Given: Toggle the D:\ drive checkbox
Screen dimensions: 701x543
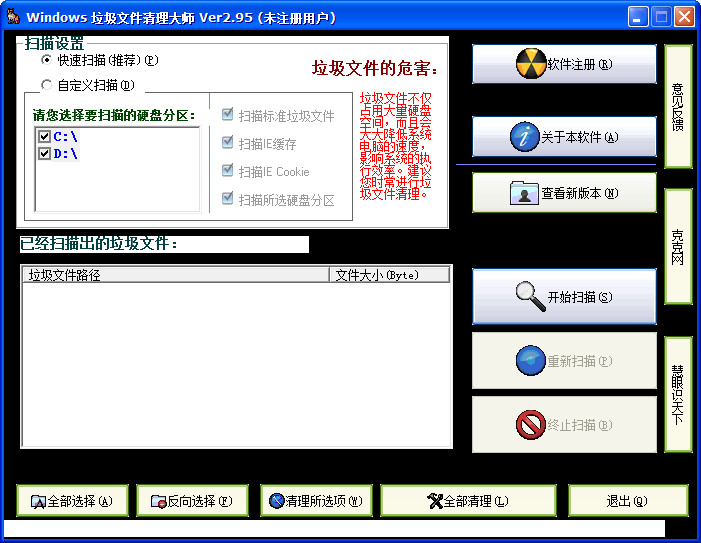Looking at the screenshot, I should pyautogui.click(x=44, y=153).
